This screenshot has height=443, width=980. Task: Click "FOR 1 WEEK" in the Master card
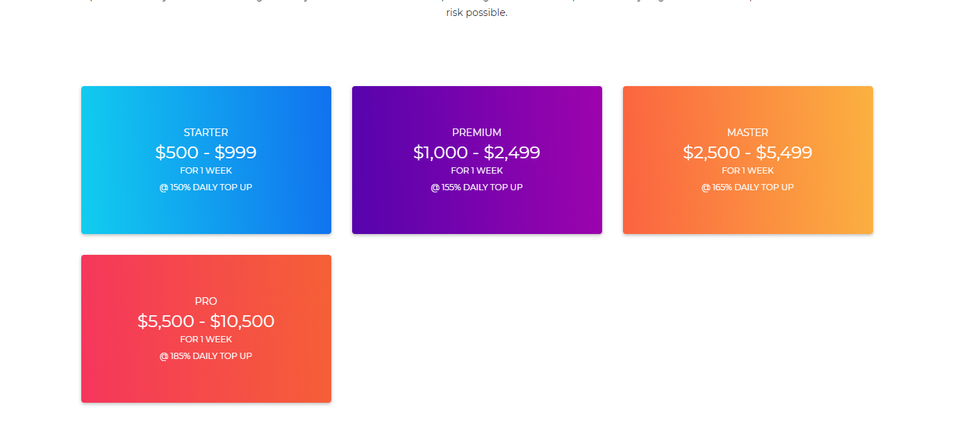(747, 171)
